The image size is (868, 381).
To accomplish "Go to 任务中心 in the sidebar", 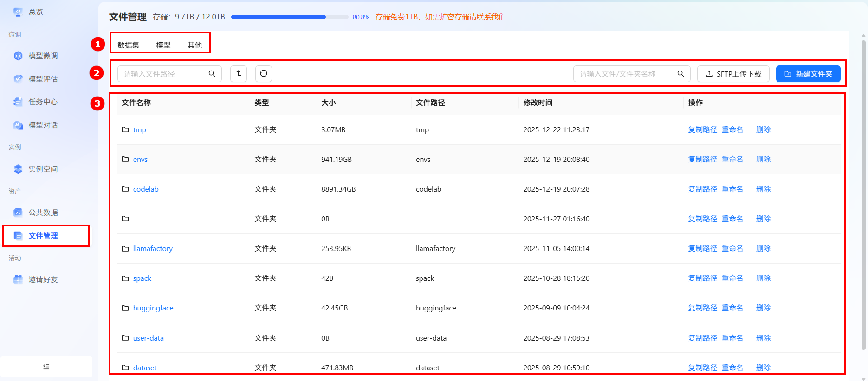I will point(43,102).
